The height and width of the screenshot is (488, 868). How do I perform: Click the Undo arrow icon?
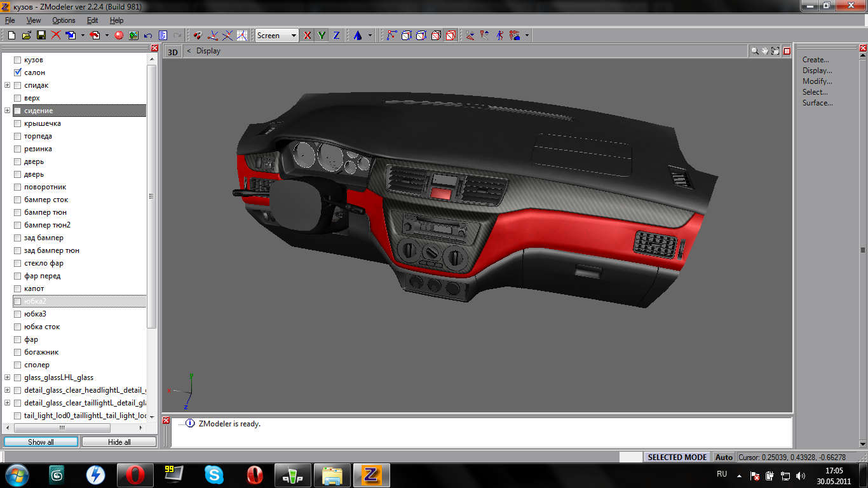tap(148, 36)
